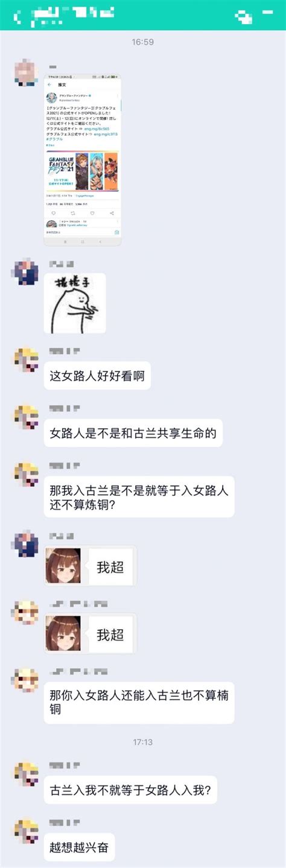
Task: Tap the message 那你入女路人还能入古兰也不算楠铜
Action: pyautogui.click(x=139, y=703)
